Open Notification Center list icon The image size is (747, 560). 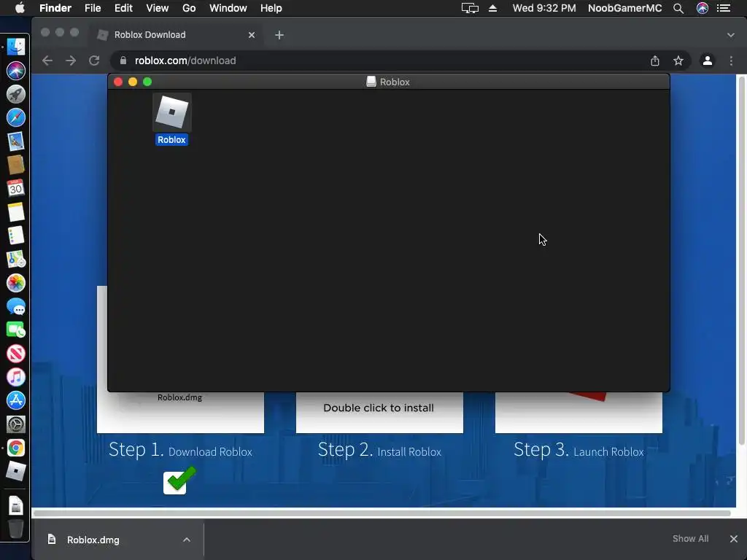point(724,8)
